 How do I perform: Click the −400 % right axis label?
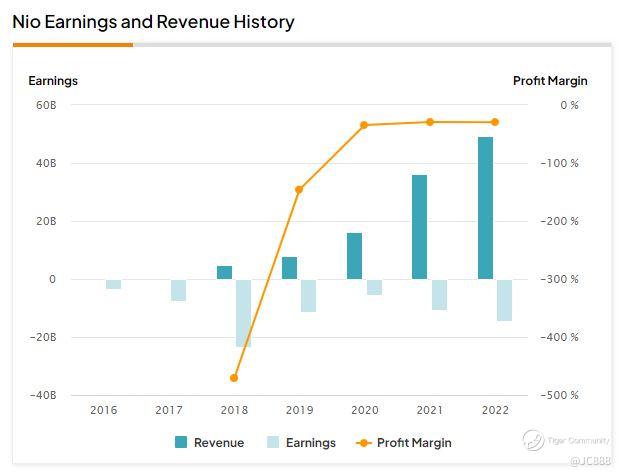click(x=559, y=337)
